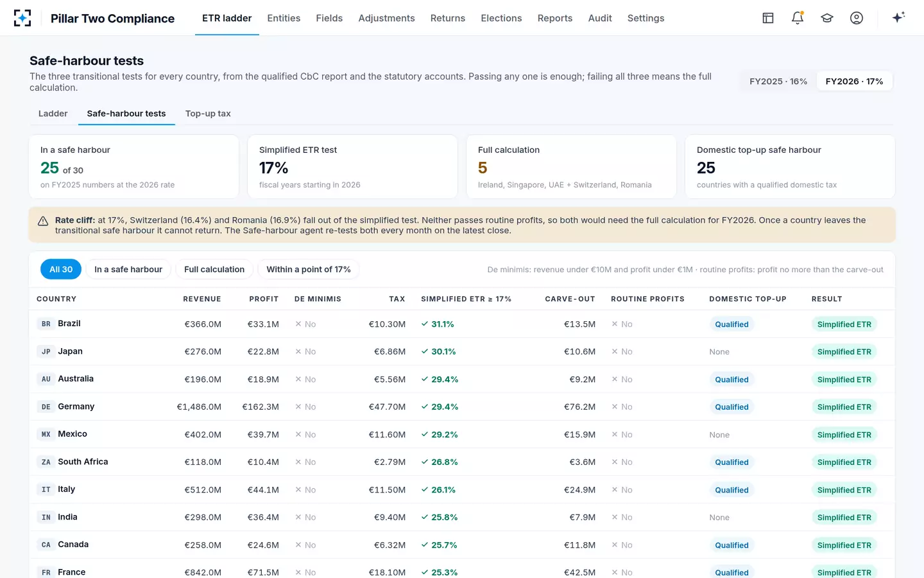924x578 pixels.
Task: Click Canada's €6.32M tax value
Action: click(x=389, y=545)
